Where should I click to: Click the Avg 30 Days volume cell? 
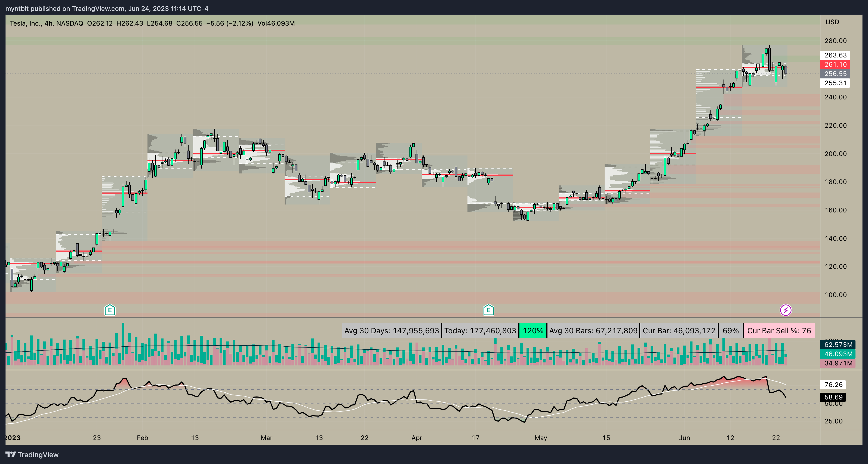392,331
